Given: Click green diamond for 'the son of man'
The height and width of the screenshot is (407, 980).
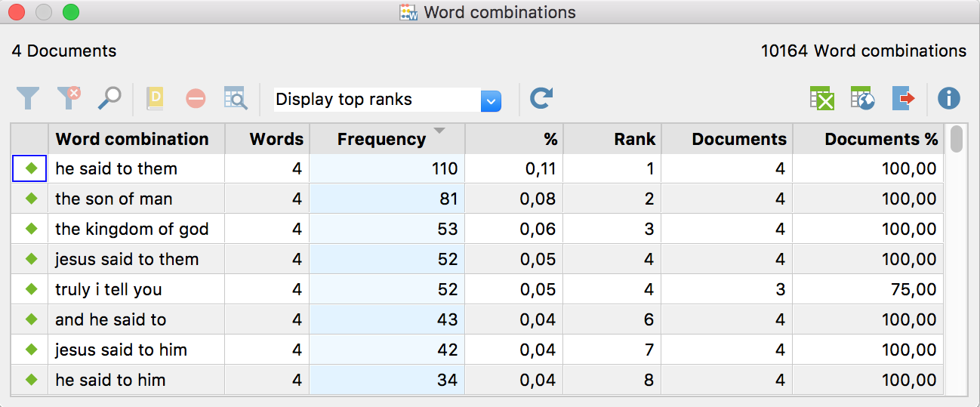Looking at the screenshot, I should coord(31,199).
